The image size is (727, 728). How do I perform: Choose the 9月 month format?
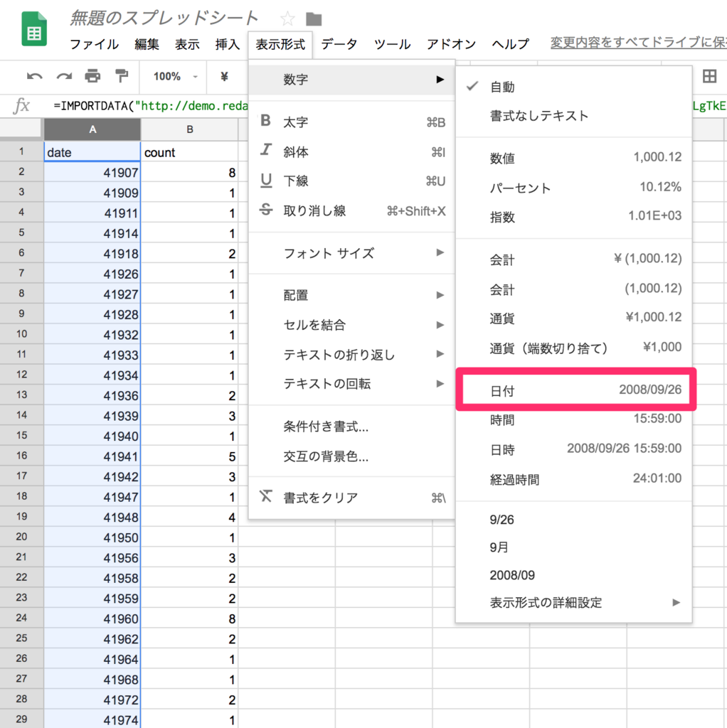[573, 547]
